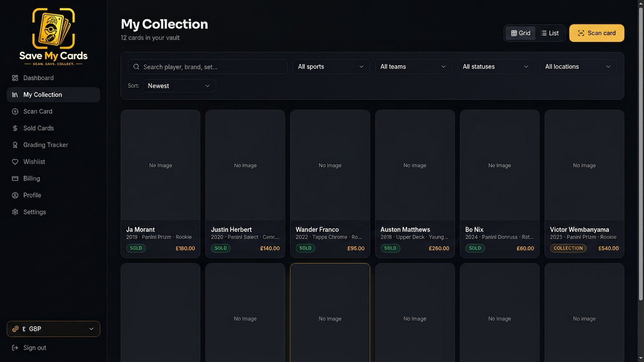Click the Save My Cards logo

point(53,36)
